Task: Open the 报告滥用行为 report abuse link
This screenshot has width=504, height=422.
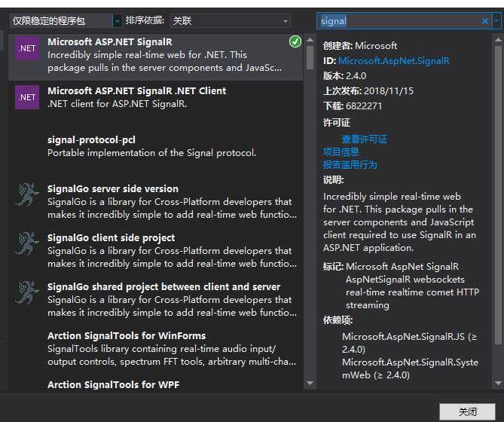Action: click(x=350, y=165)
